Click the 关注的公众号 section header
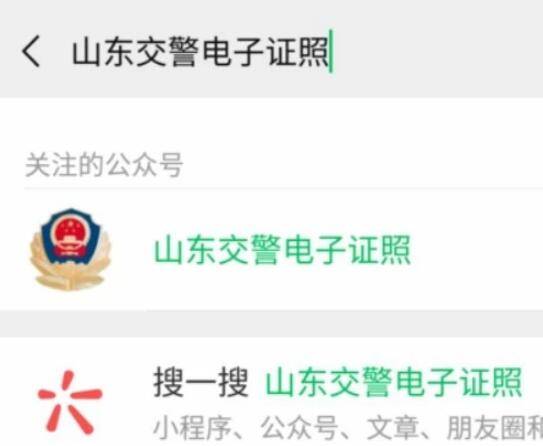Viewport: 543px width, 446px height. coord(104,165)
